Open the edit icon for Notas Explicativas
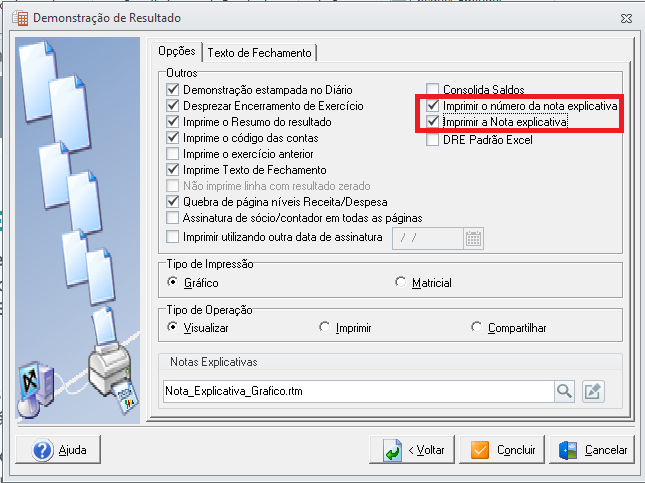 pos(593,391)
